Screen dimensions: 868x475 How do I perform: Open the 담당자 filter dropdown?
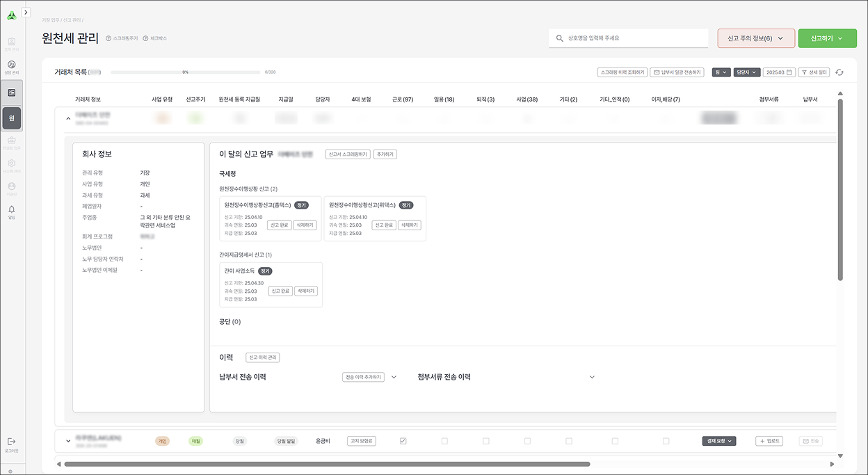click(x=747, y=72)
